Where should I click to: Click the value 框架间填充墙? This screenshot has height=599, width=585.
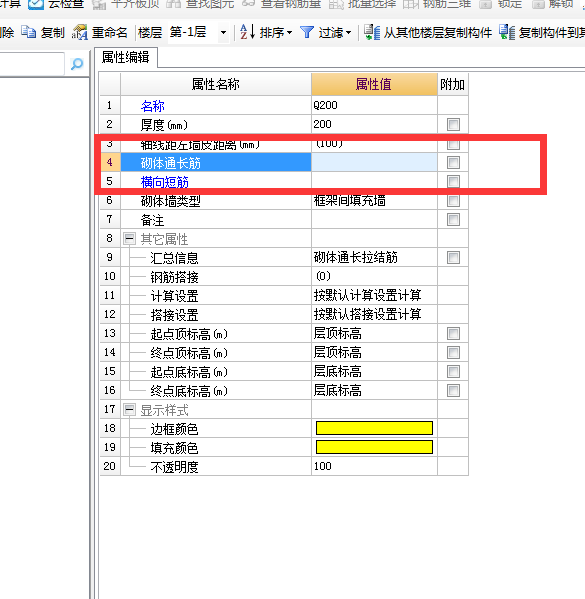click(x=350, y=200)
